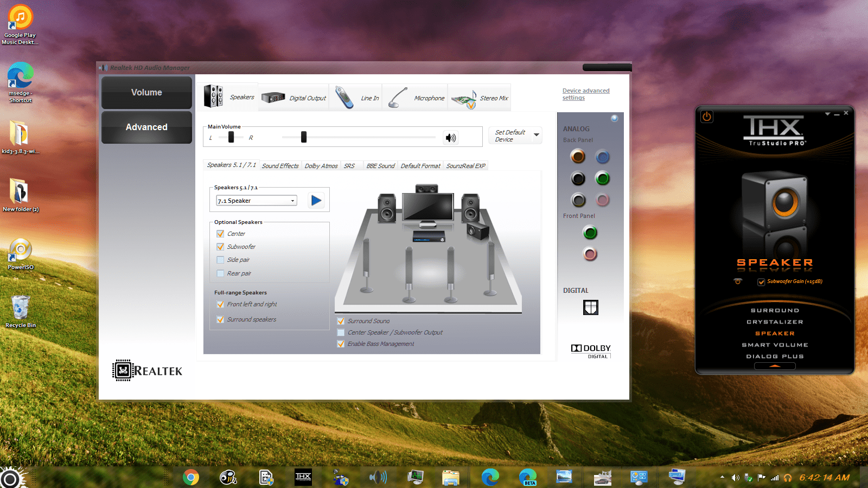Toggle Surround speakers full-range checkbox
Screen dimensions: 868x488
click(x=220, y=319)
